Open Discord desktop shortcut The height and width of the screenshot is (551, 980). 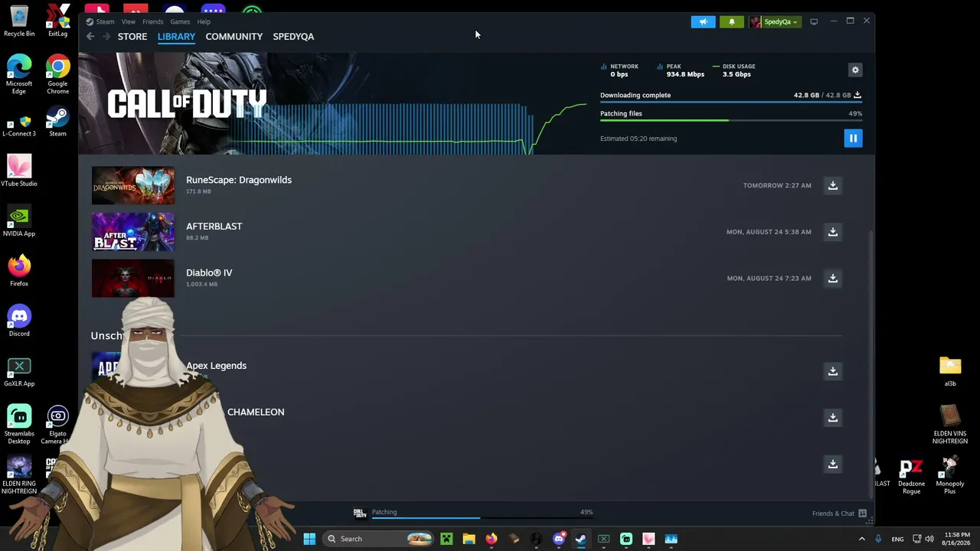[19, 321]
